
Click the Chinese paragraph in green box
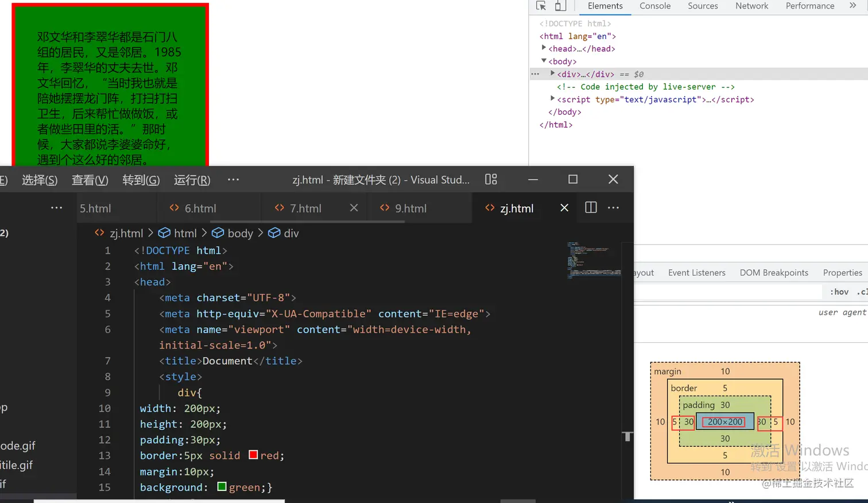point(109,98)
